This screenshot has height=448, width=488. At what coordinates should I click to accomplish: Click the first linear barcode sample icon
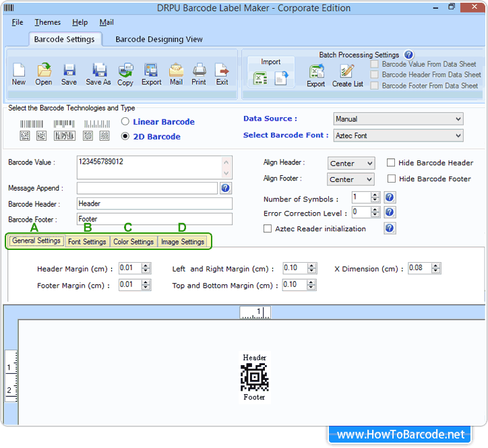click(32, 124)
